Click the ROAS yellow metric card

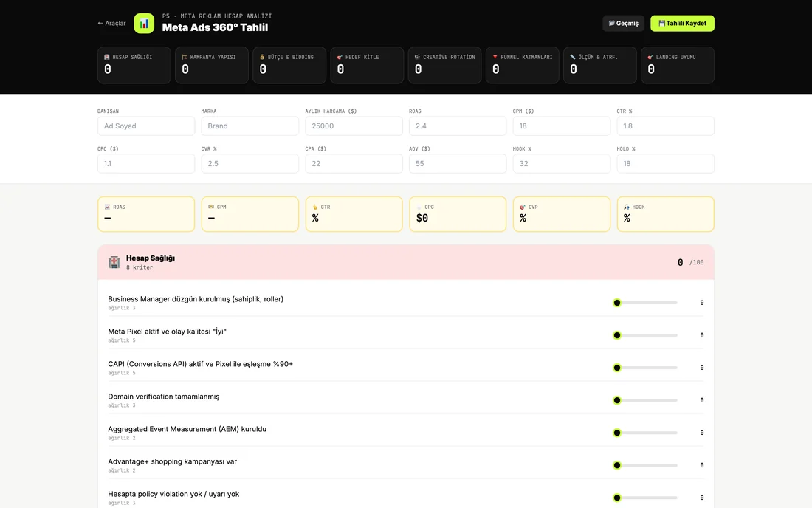pos(146,214)
